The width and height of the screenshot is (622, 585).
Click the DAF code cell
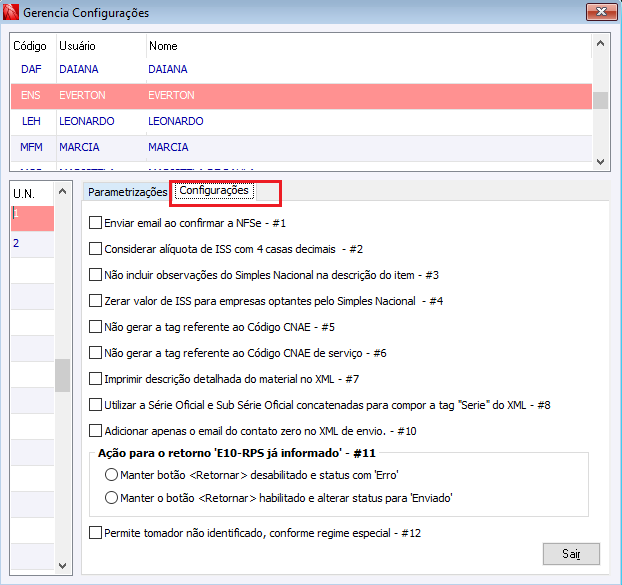coord(31,69)
